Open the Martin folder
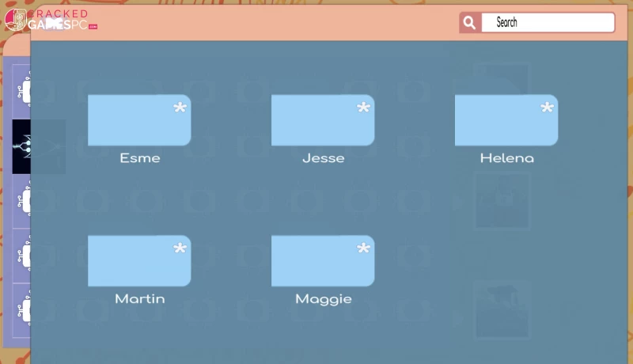The height and width of the screenshot is (364, 633). pyautogui.click(x=139, y=261)
